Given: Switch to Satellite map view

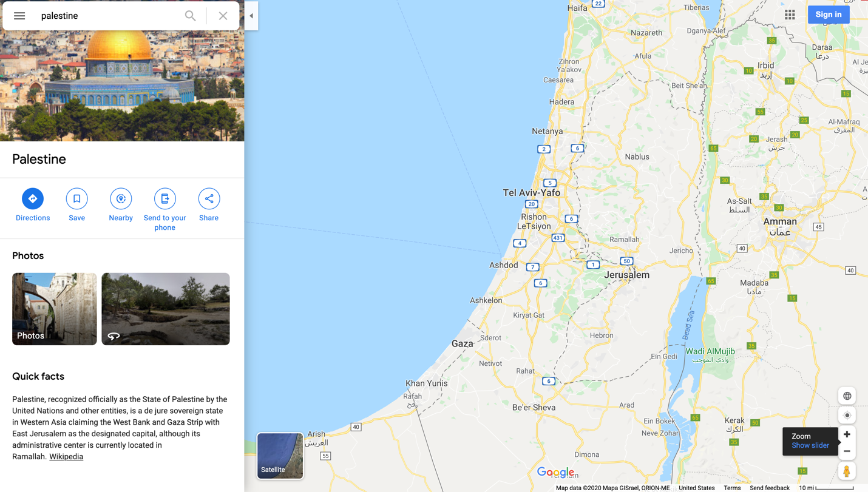Looking at the screenshot, I should click(280, 456).
